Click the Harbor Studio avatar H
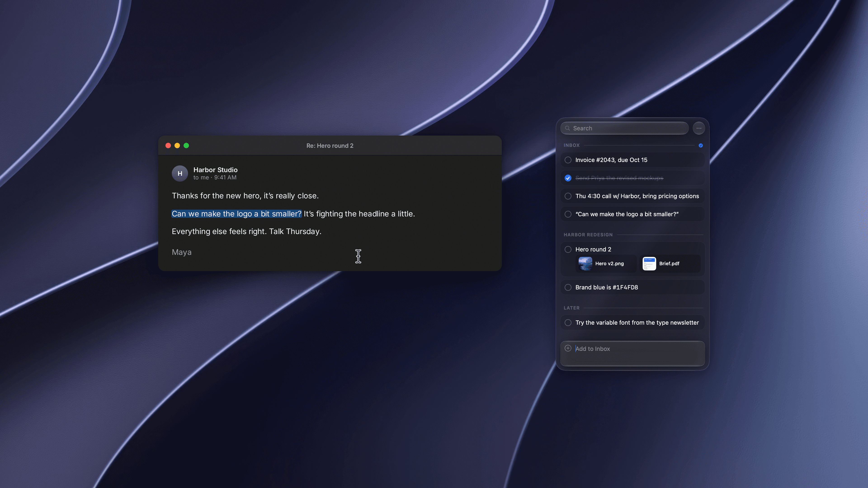The height and width of the screenshot is (488, 868). click(x=180, y=174)
